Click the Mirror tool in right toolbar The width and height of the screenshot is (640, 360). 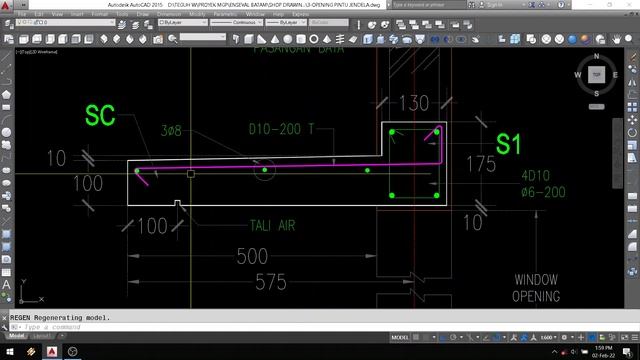tap(632, 82)
